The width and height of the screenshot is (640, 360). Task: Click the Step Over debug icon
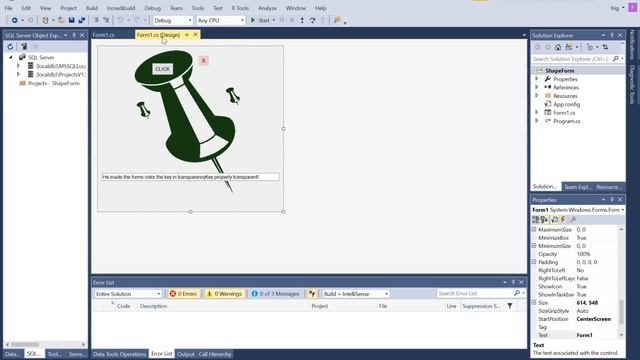[312, 20]
